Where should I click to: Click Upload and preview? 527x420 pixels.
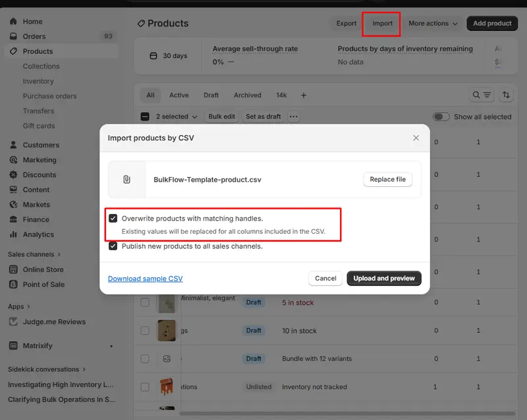384,278
